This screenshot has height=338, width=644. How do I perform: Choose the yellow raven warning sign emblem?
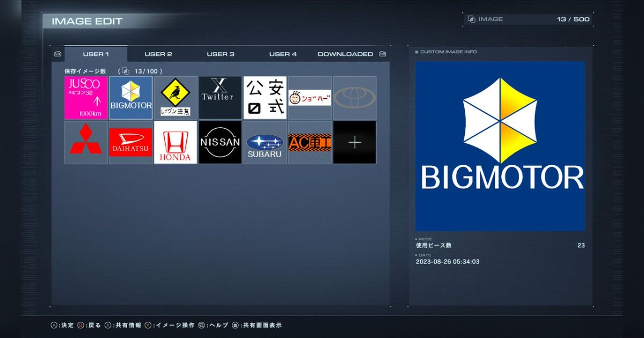coord(175,98)
